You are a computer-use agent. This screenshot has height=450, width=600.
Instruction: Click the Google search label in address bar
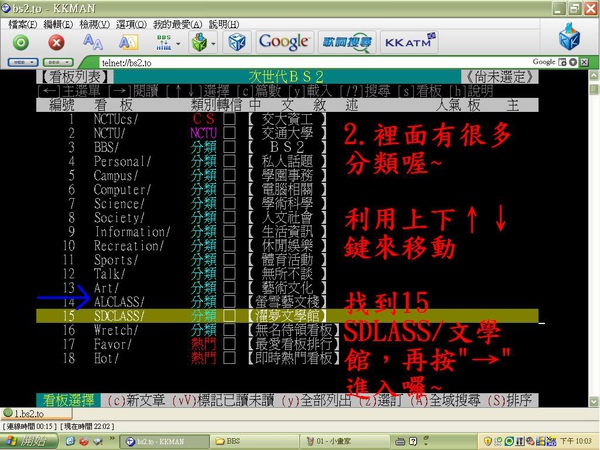(x=543, y=62)
